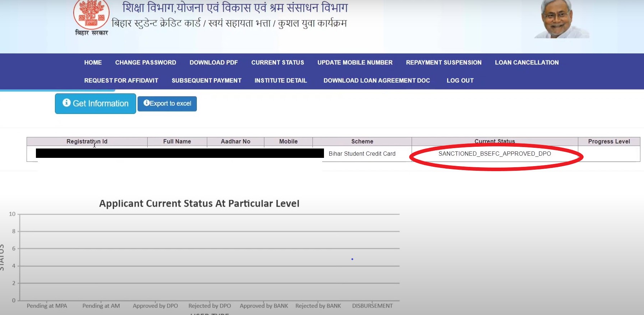
Task: Open the CURRENT STATUS menu item
Action: pos(278,63)
